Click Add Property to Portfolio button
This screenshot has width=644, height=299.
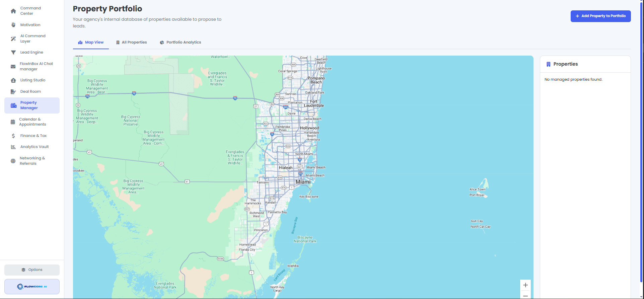[600, 16]
